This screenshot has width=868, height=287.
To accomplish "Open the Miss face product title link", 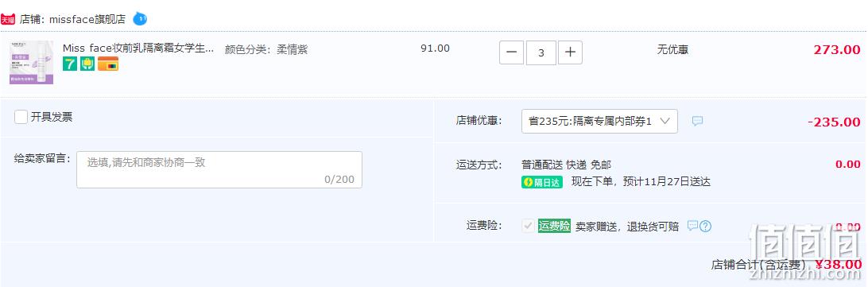I will pos(138,48).
